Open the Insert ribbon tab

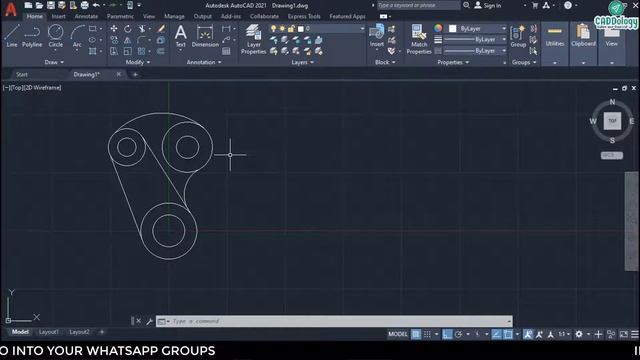point(58,16)
